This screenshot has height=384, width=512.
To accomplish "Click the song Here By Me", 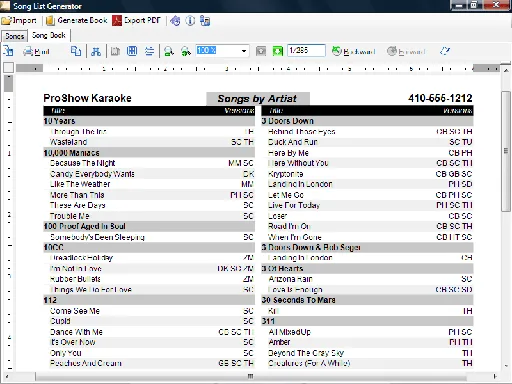I will pyautogui.click(x=288, y=153).
